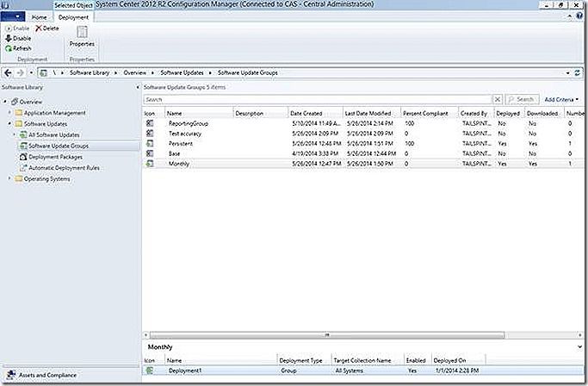This screenshot has height=386, width=588.
Task: Sort by the Date Created column header
Action: [315, 113]
